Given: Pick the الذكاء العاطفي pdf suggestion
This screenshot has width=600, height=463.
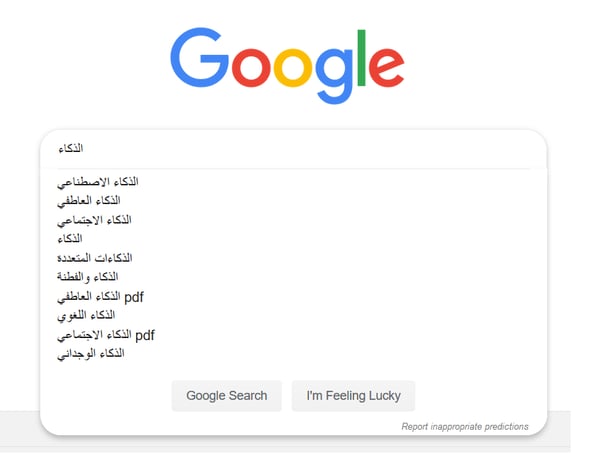Looking at the screenshot, I should (100, 297).
